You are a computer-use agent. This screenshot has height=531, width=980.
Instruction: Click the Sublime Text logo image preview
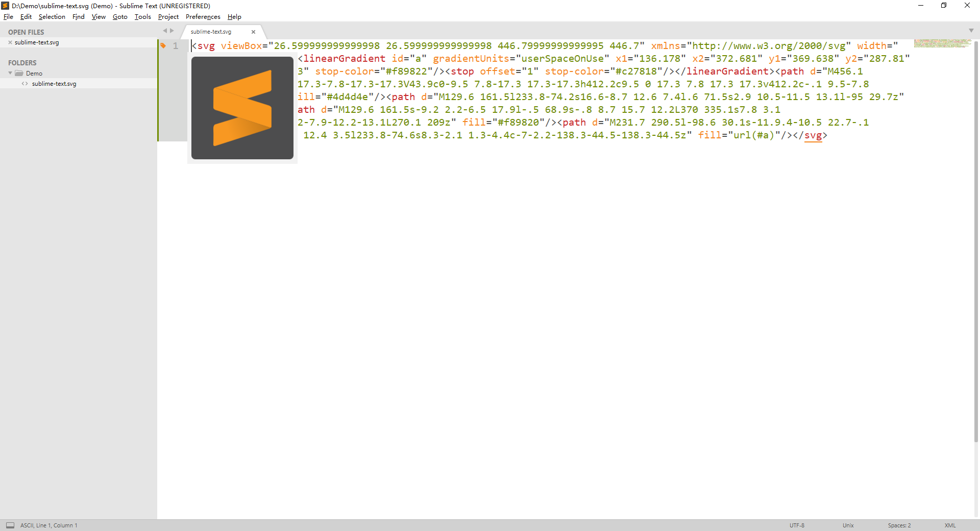(242, 108)
